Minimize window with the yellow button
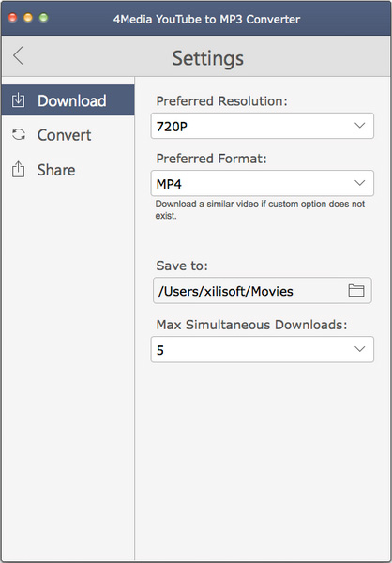392x563 pixels. click(x=28, y=18)
